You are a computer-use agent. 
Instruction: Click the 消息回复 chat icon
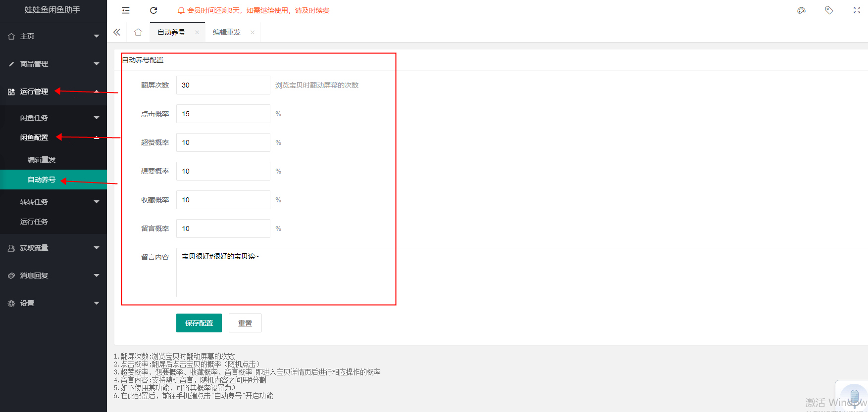tap(11, 275)
